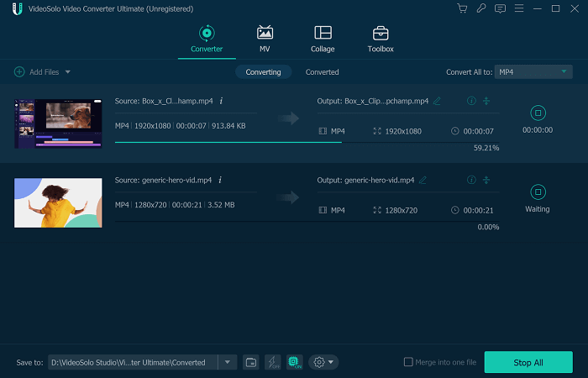The image size is (588, 378).
Task: Click the Stop All button
Action: click(528, 362)
